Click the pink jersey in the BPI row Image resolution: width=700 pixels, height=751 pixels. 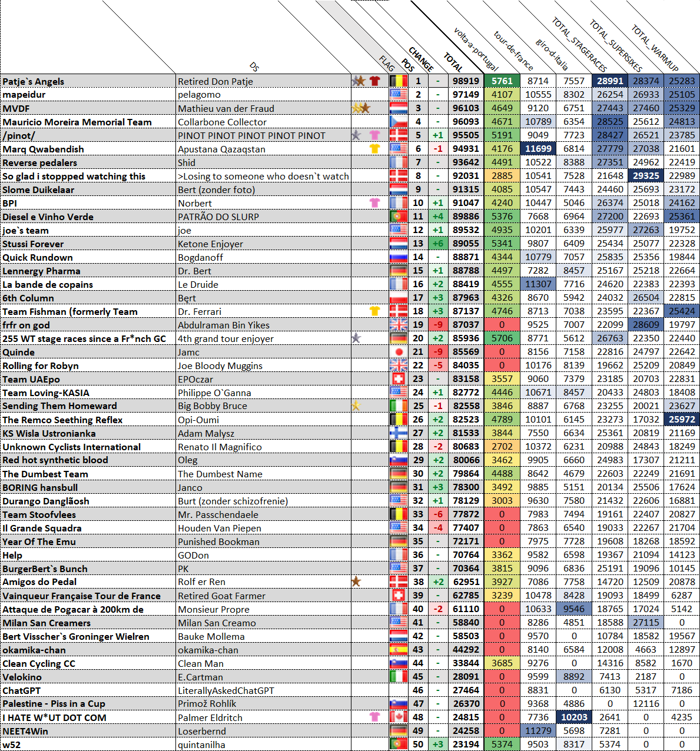[x=374, y=203]
